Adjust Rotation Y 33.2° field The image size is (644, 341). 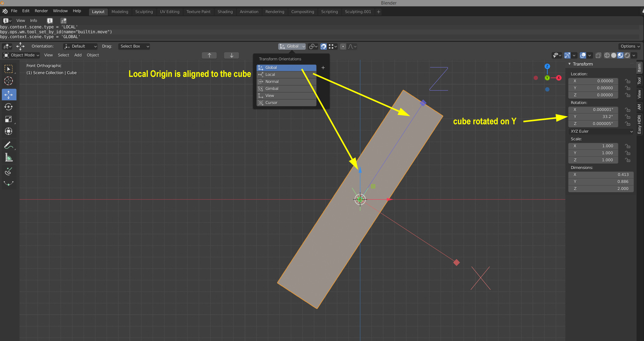[593, 117]
